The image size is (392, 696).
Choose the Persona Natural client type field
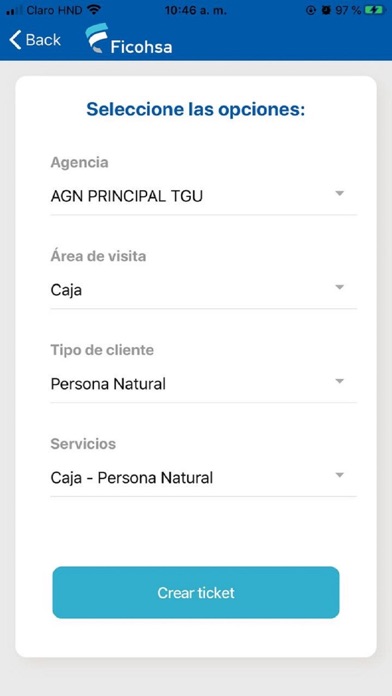point(203,384)
